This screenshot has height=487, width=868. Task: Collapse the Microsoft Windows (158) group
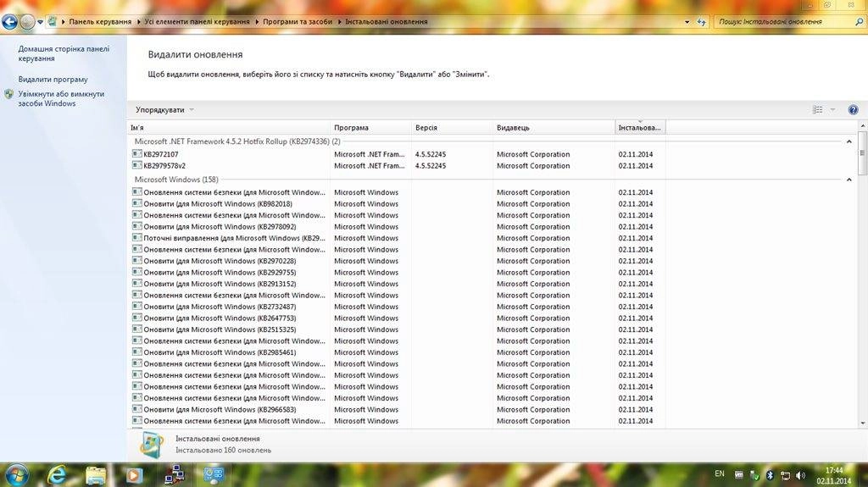(x=849, y=180)
